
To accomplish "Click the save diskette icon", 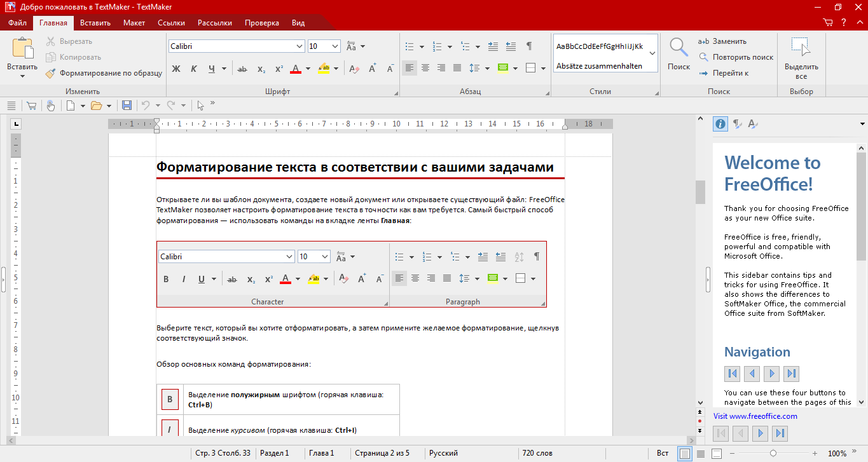I will tap(127, 105).
